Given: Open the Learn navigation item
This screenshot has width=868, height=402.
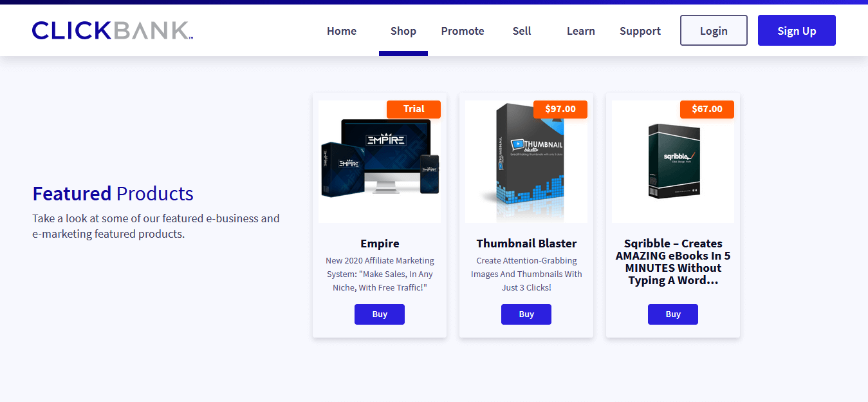Looking at the screenshot, I should point(581,31).
